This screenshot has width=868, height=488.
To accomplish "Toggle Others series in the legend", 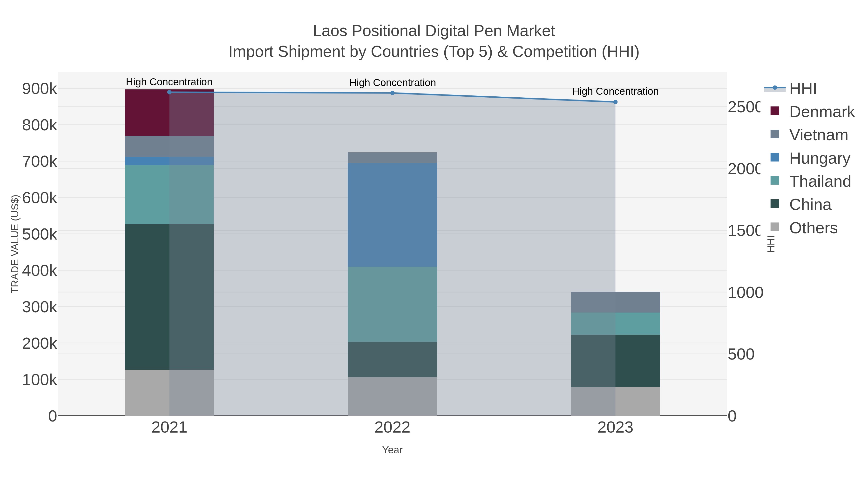I will click(804, 228).
